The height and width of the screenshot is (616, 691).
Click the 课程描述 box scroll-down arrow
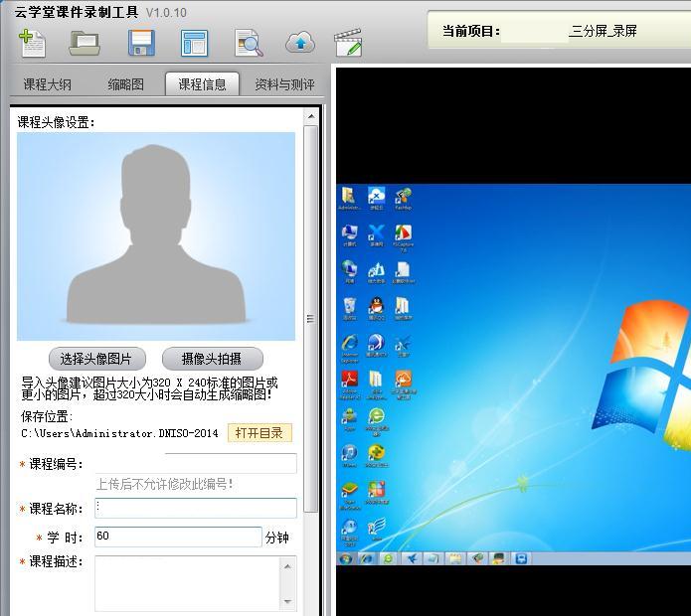tap(288, 601)
